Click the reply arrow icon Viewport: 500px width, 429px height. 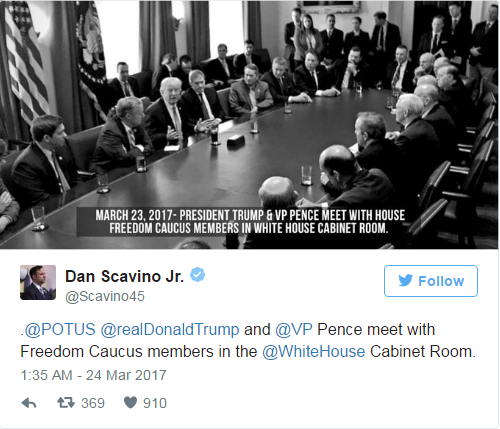point(29,403)
